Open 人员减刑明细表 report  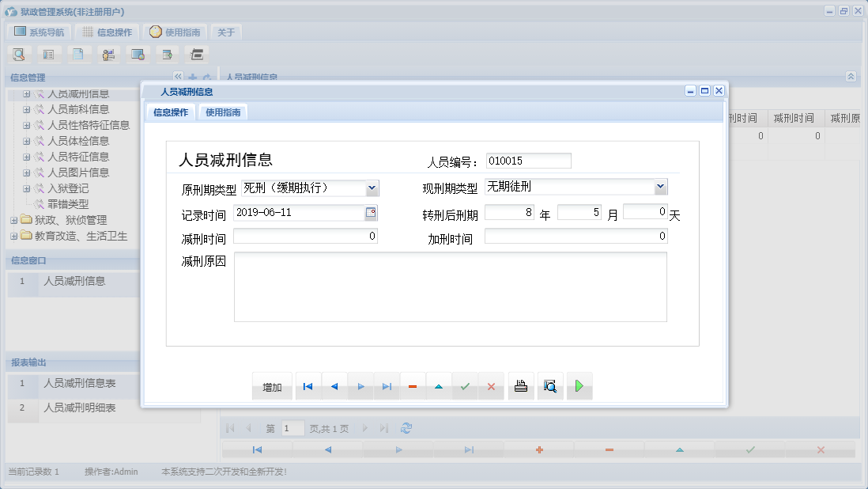click(79, 407)
